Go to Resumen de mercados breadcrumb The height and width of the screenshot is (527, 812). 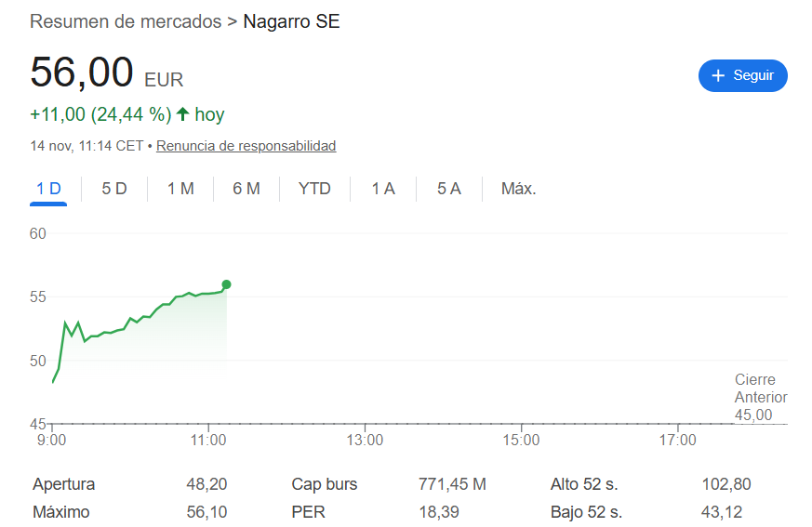[x=126, y=20]
